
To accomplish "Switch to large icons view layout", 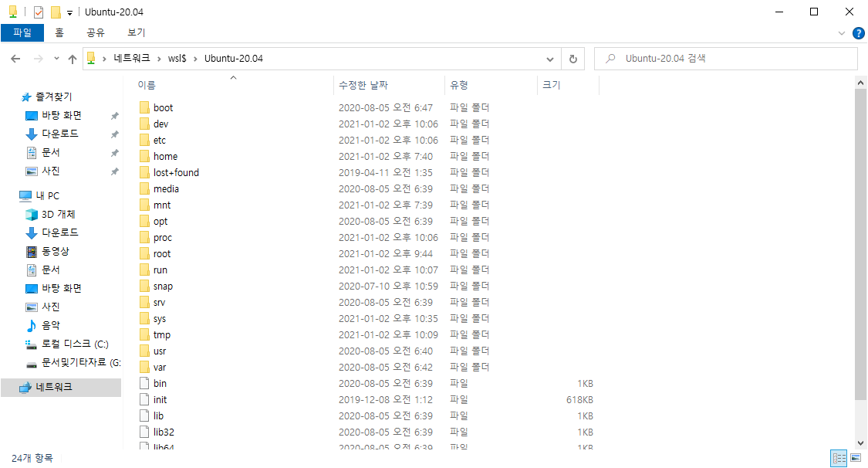I will point(856,458).
